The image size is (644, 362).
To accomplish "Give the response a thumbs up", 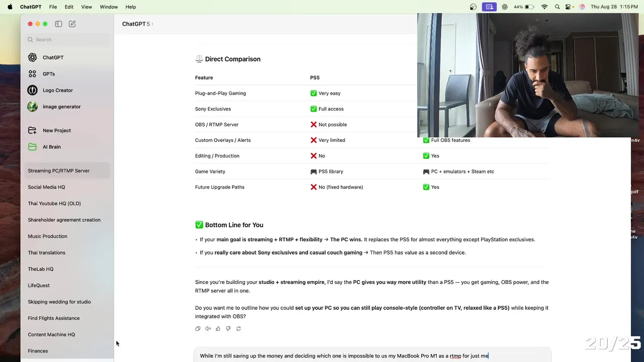I will 218,328.
